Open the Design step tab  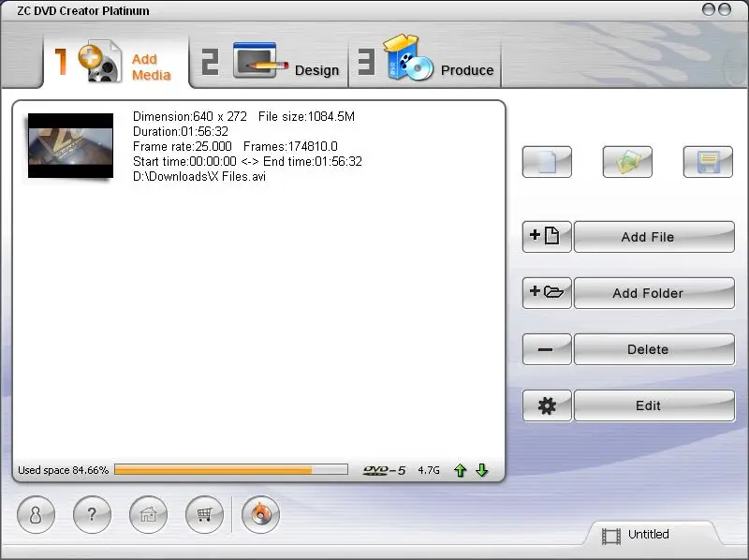pos(269,62)
